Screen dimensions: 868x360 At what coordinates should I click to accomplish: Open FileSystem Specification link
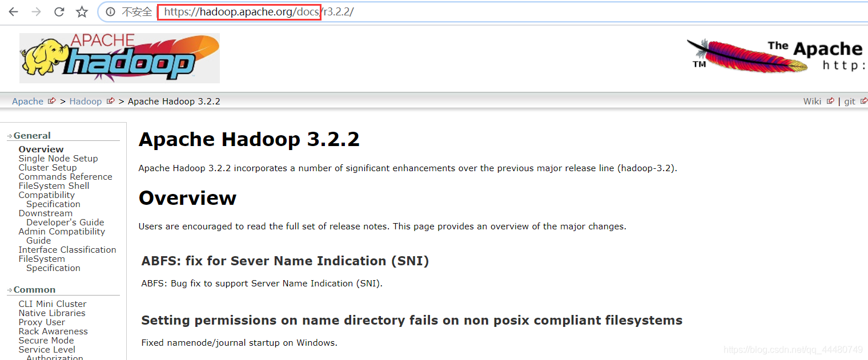pyautogui.click(x=49, y=264)
